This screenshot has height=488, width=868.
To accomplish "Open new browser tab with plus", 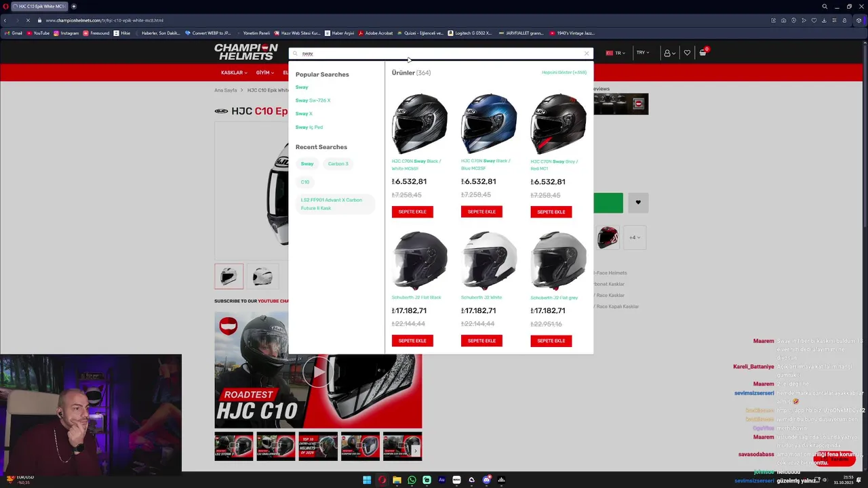I will (x=74, y=6).
